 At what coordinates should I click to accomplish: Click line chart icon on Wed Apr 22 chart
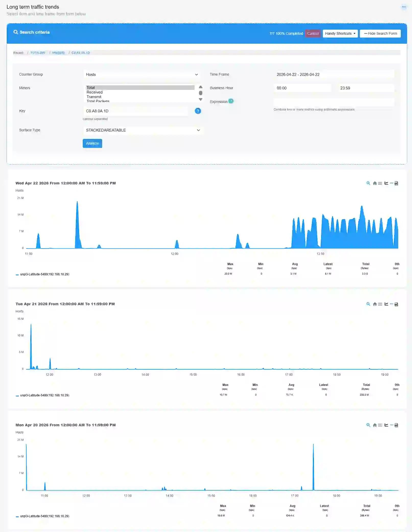386,183
